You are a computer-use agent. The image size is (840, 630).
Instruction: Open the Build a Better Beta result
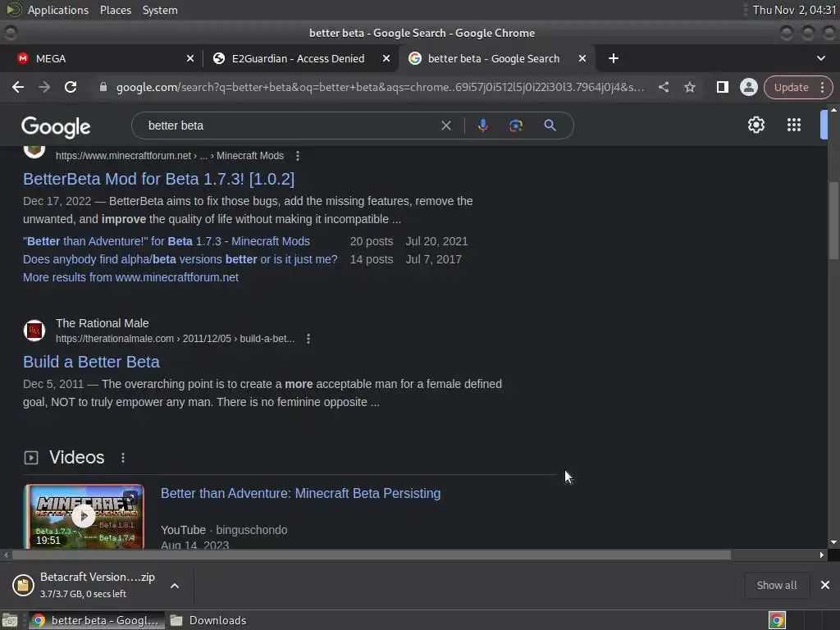91,362
